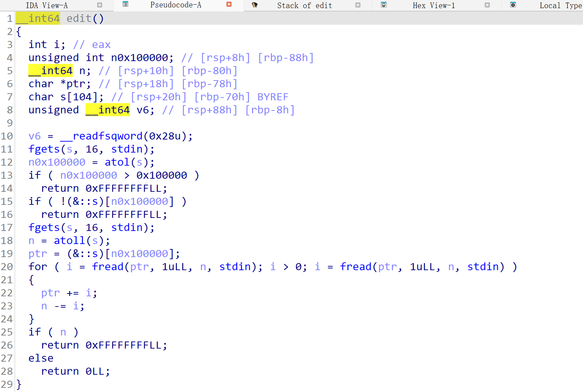The height and width of the screenshot is (392, 583).
Task: Close the Stack of edit tab
Action: pyautogui.click(x=358, y=5)
